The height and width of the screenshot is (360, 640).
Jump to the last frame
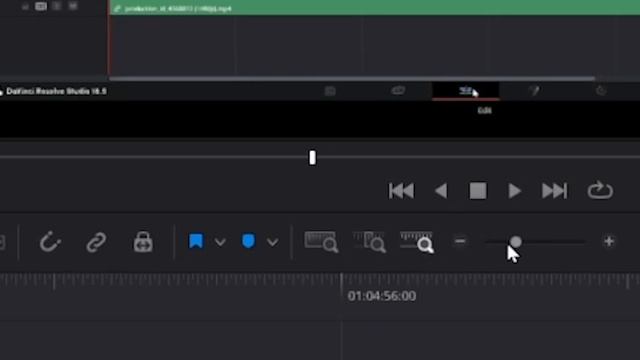tap(554, 191)
